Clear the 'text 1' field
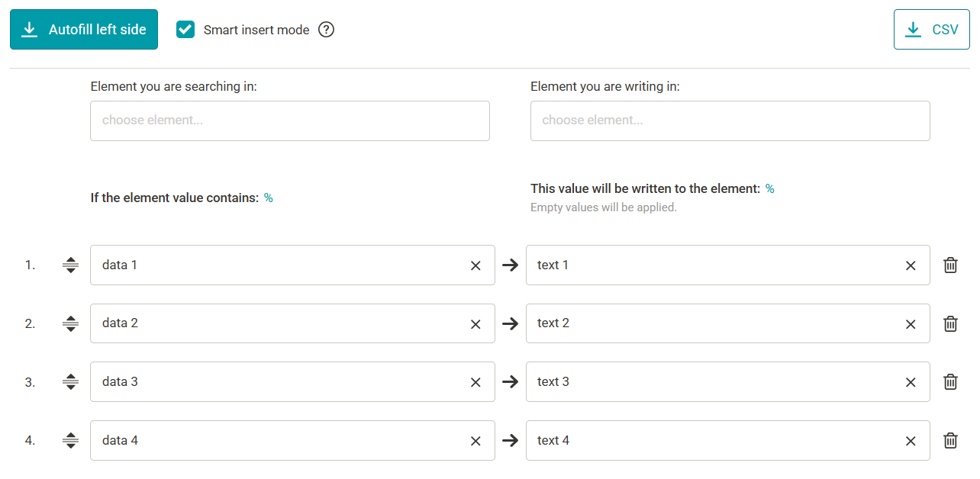The width and height of the screenshot is (980, 479). point(911,265)
